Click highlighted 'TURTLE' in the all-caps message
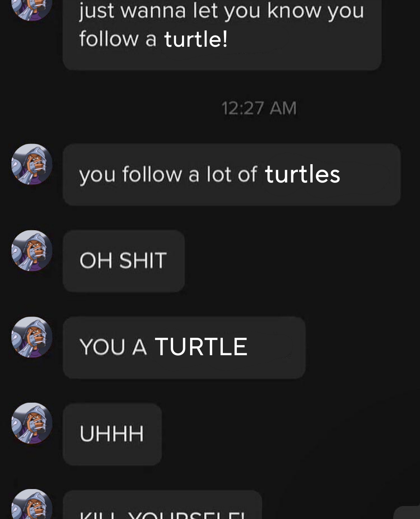Image resolution: width=420 pixels, height=519 pixels. click(x=201, y=347)
